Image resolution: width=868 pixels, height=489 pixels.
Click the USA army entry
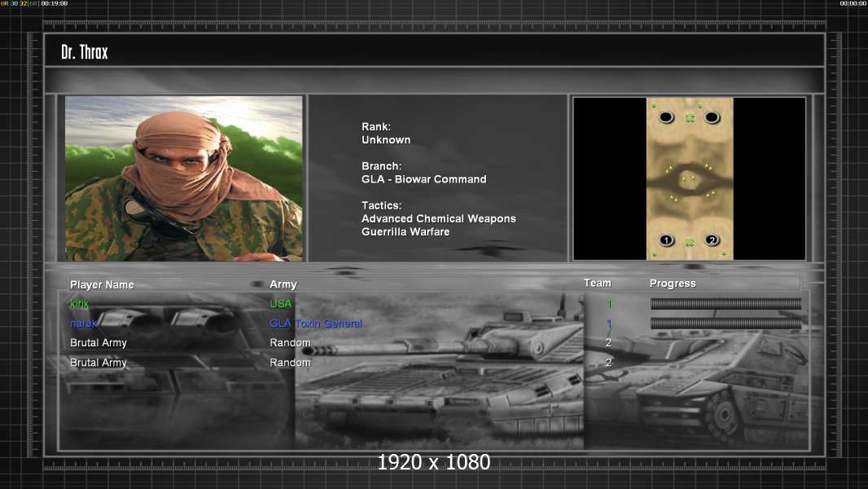[281, 303]
